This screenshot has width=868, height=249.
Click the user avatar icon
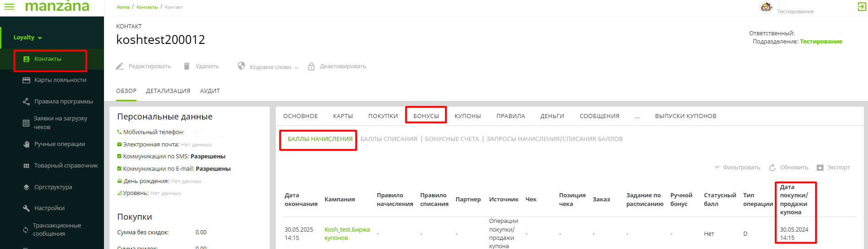pos(766,7)
